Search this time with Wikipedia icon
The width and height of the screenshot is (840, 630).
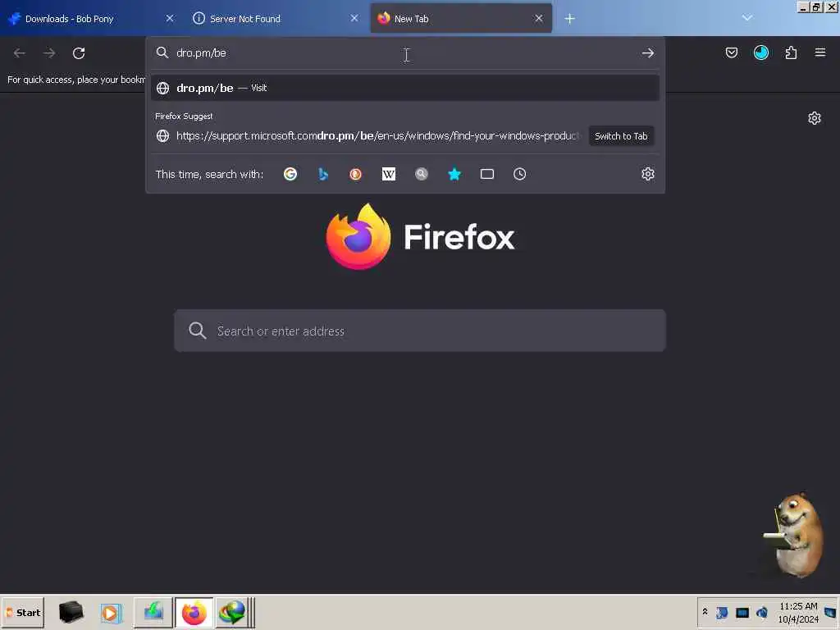pyautogui.click(x=388, y=174)
